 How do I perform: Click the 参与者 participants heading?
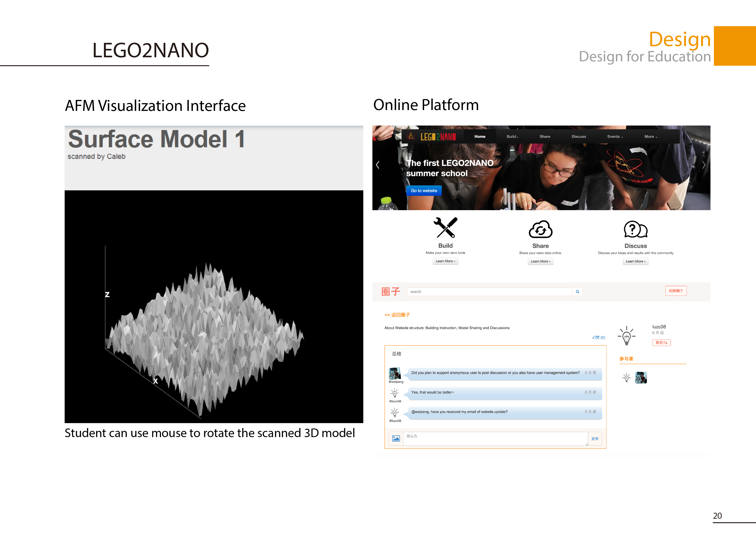(626, 359)
